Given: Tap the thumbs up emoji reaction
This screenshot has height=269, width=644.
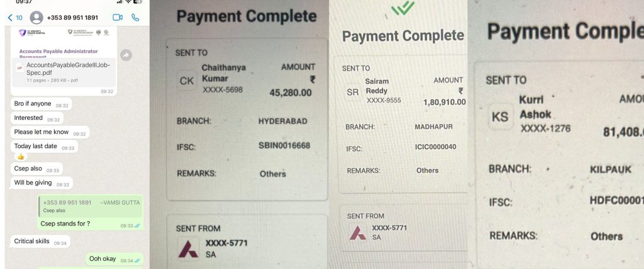Looking at the screenshot, I should click(20, 156).
